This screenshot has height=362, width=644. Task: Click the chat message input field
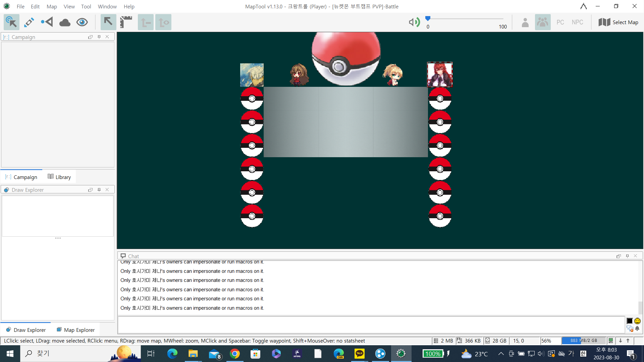[x=371, y=324]
